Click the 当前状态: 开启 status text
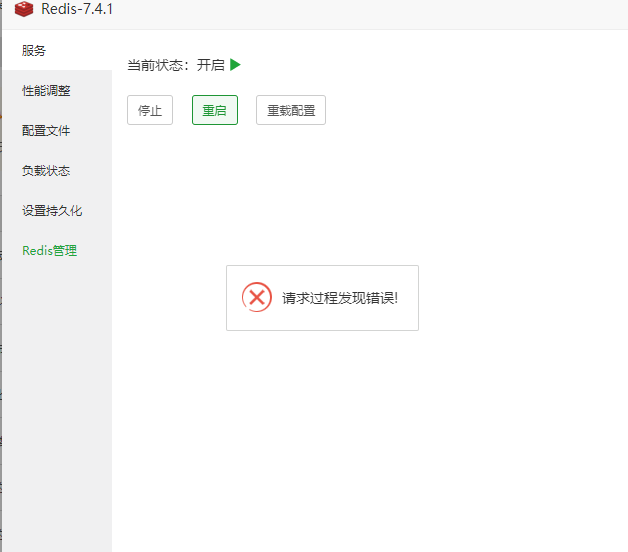The image size is (628, 552). pyautogui.click(x=176, y=65)
